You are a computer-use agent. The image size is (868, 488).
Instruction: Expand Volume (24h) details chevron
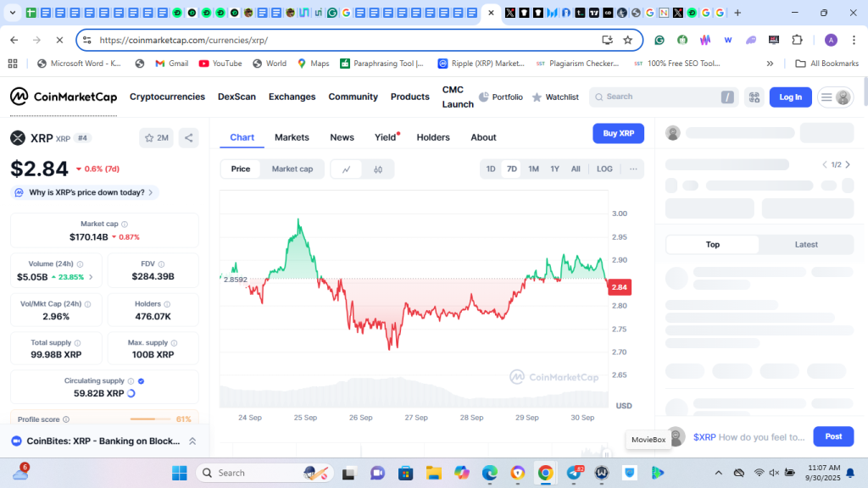pos(91,277)
